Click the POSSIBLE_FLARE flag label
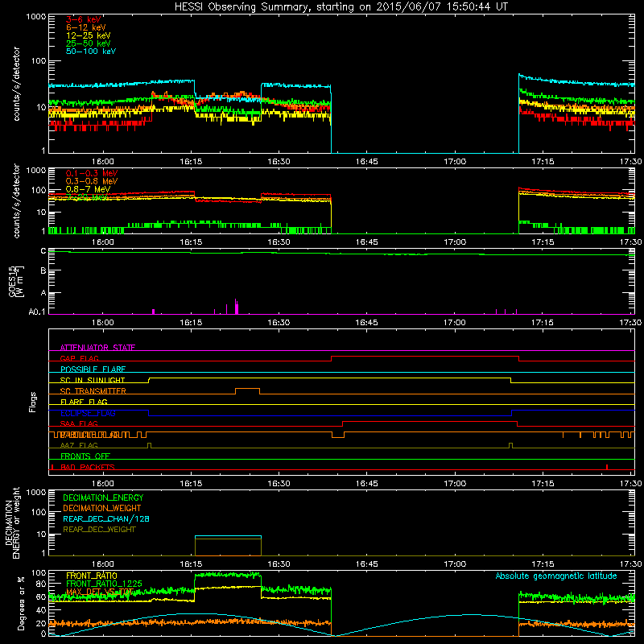Viewport: 644px width, 644px height. tap(93, 369)
